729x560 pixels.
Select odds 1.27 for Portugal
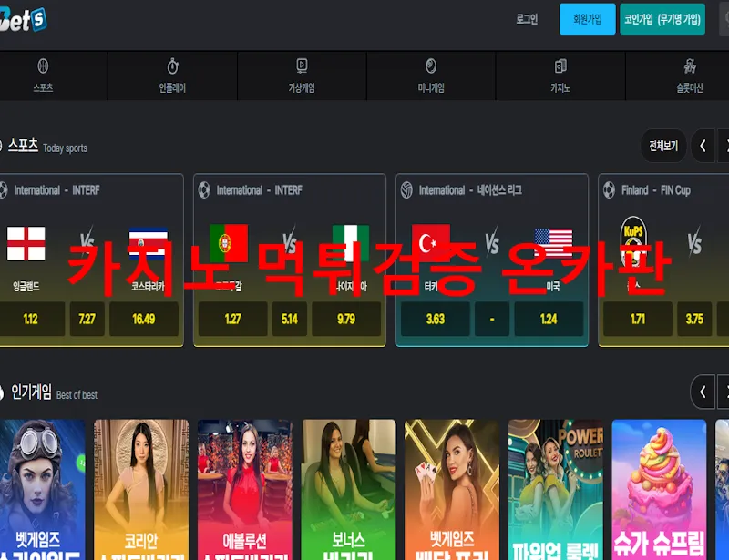(x=232, y=319)
